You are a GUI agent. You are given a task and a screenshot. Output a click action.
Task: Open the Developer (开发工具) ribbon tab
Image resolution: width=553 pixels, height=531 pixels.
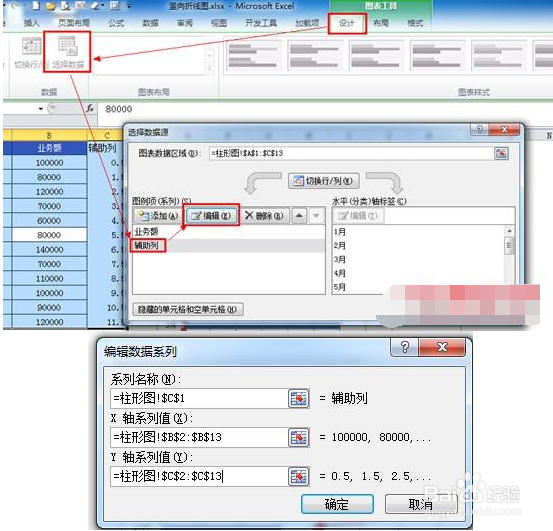click(261, 23)
